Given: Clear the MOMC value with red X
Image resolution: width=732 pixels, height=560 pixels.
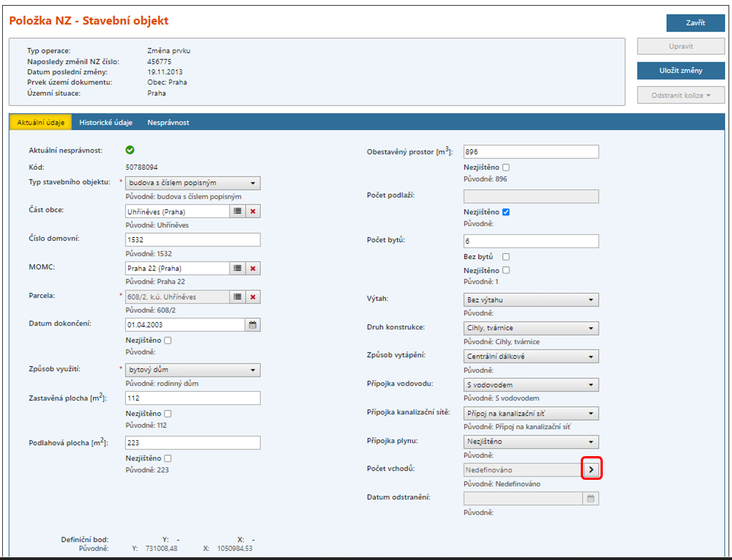Looking at the screenshot, I should (253, 268).
